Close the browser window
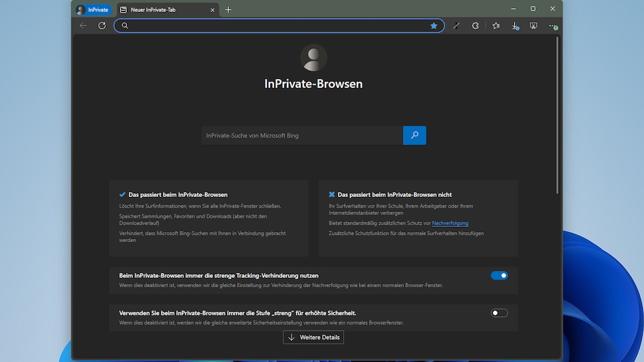The width and height of the screenshot is (644, 362). pos(553,9)
